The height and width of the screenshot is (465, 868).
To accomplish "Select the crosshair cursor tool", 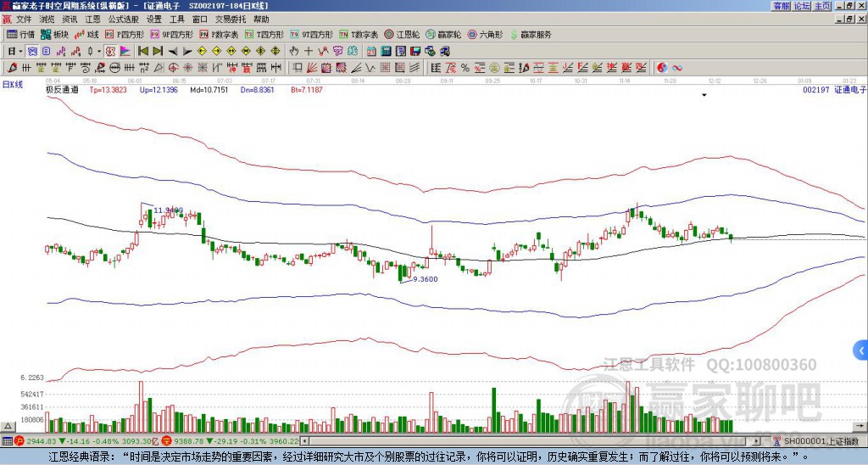I will coord(309,52).
